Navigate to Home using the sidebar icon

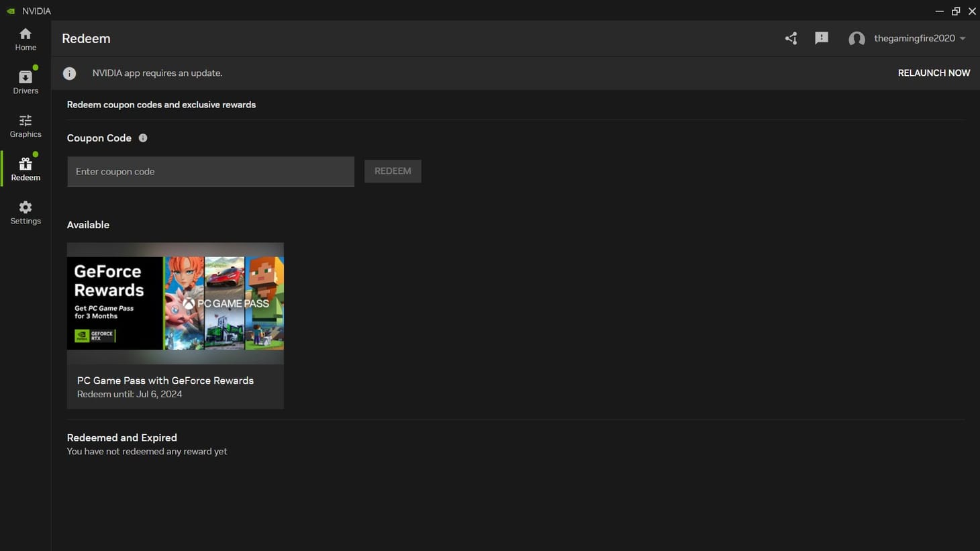tap(25, 32)
